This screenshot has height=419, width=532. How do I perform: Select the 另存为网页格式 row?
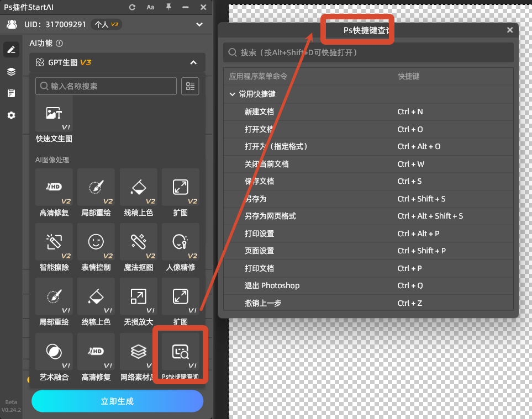click(368, 216)
